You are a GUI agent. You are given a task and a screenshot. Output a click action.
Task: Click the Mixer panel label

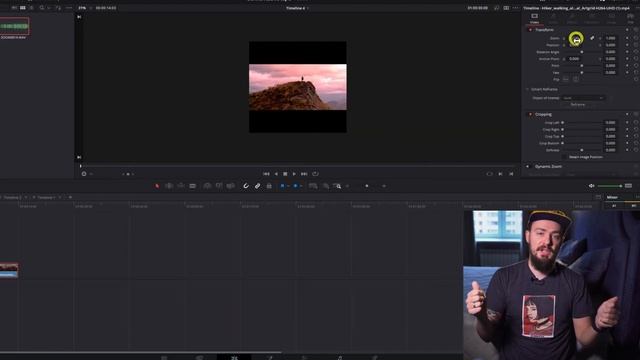click(x=612, y=198)
